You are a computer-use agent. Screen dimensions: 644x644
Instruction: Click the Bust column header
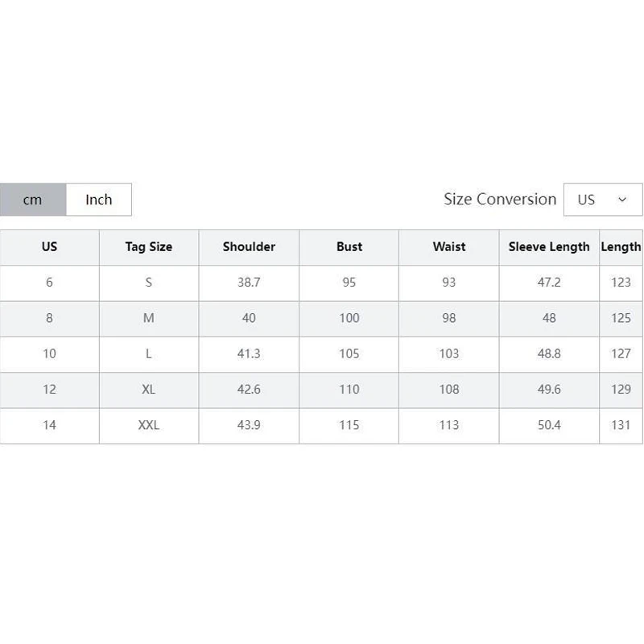(x=349, y=247)
